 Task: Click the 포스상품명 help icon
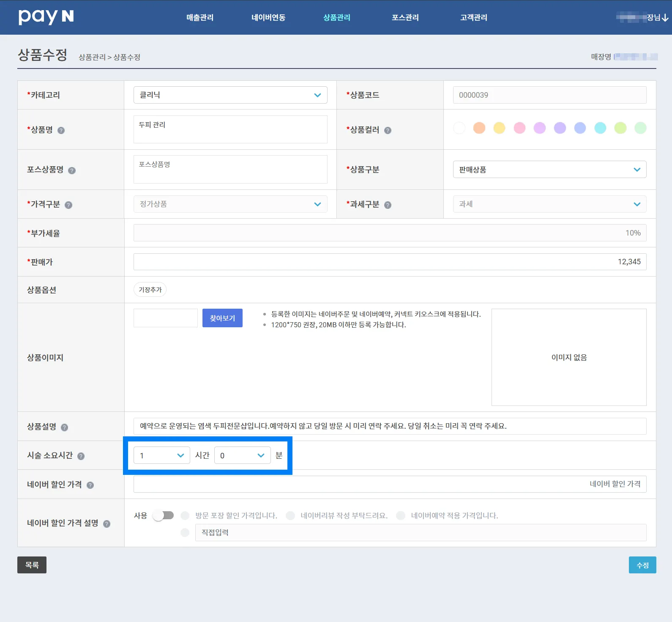[x=72, y=170]
